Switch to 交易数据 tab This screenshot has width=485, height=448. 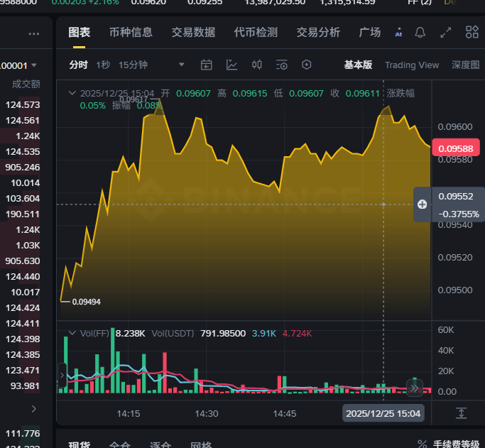pos(193,32)
